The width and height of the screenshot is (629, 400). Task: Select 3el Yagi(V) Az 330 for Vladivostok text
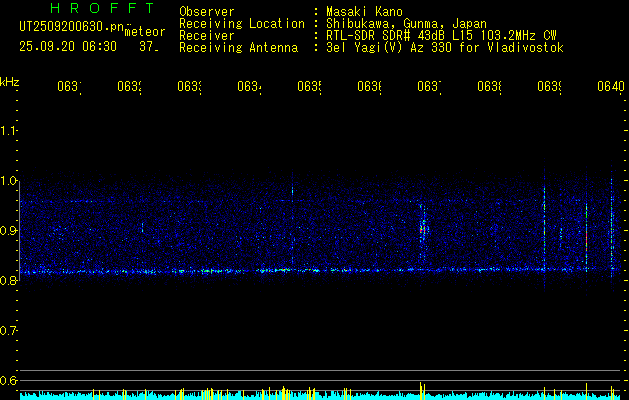tap(445, 48)
